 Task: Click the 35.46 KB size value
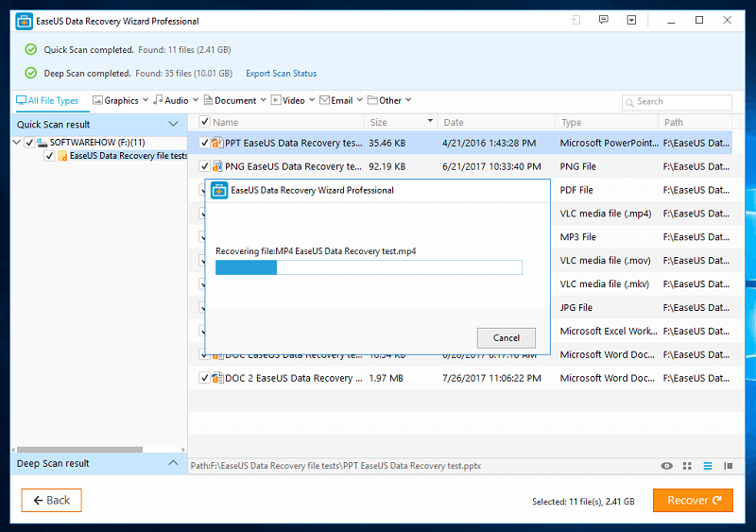[387, 143]
